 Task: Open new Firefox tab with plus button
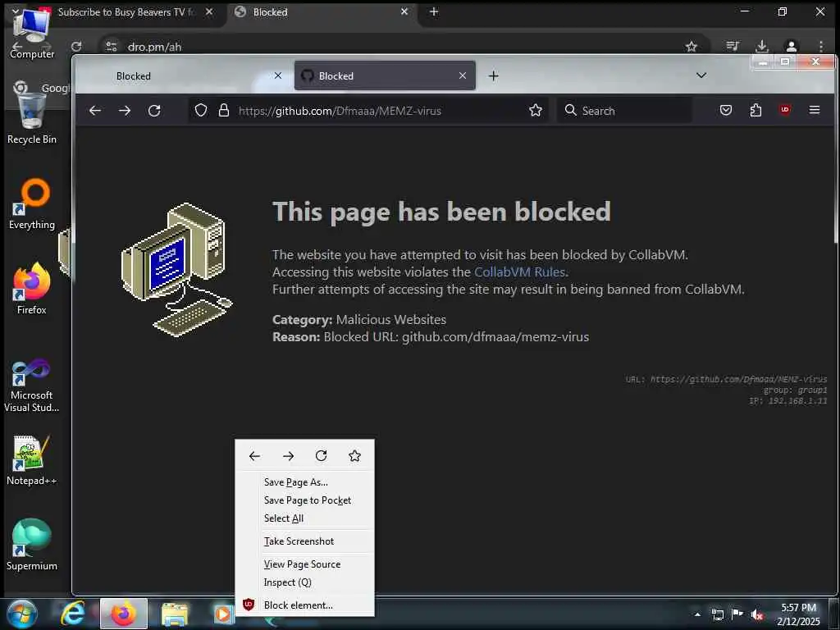(493, 76)
